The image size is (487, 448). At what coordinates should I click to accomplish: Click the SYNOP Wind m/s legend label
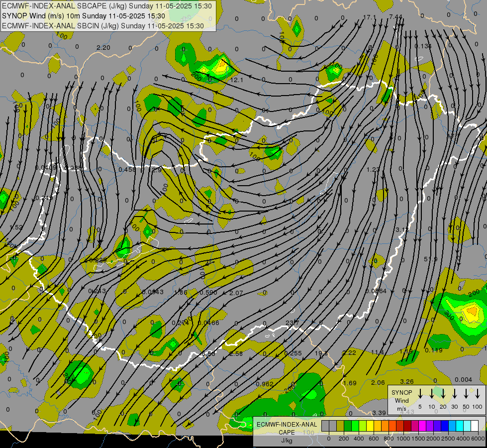(x=401, y=400)
